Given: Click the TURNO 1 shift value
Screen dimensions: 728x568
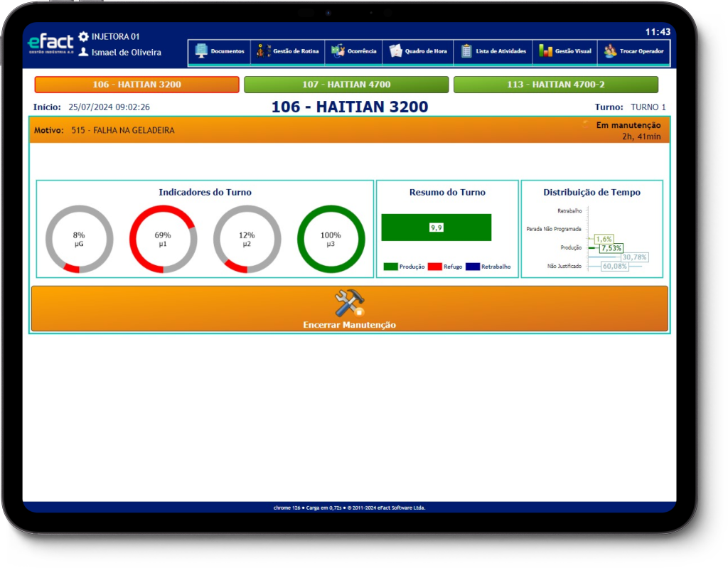Looking at the screenshot, I should click(648, 107).
